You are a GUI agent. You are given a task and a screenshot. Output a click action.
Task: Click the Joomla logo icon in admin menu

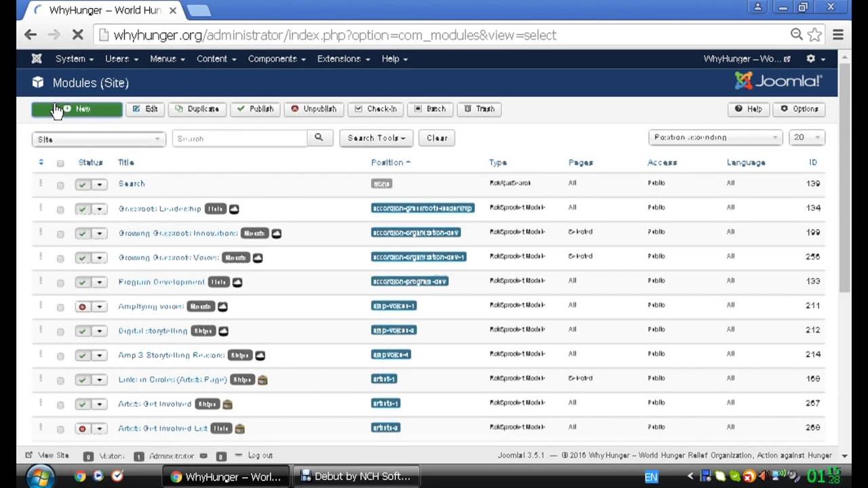click(37, 59)
